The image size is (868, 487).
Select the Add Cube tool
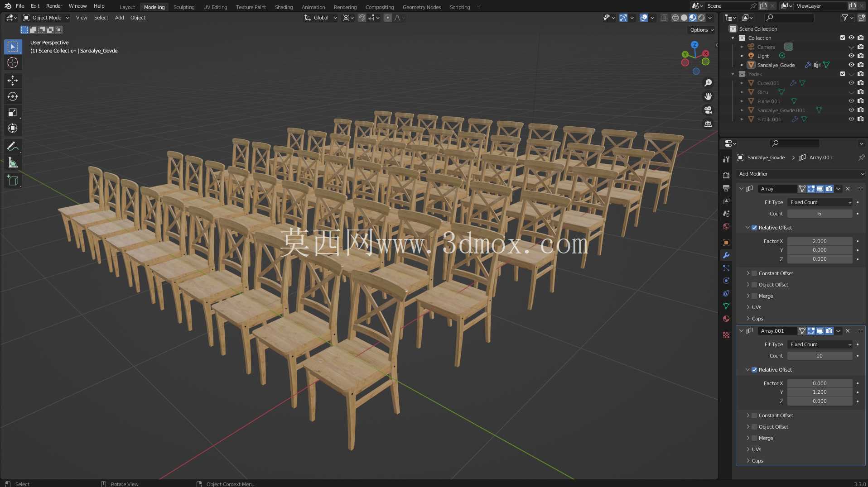click(x=13, y=181)
